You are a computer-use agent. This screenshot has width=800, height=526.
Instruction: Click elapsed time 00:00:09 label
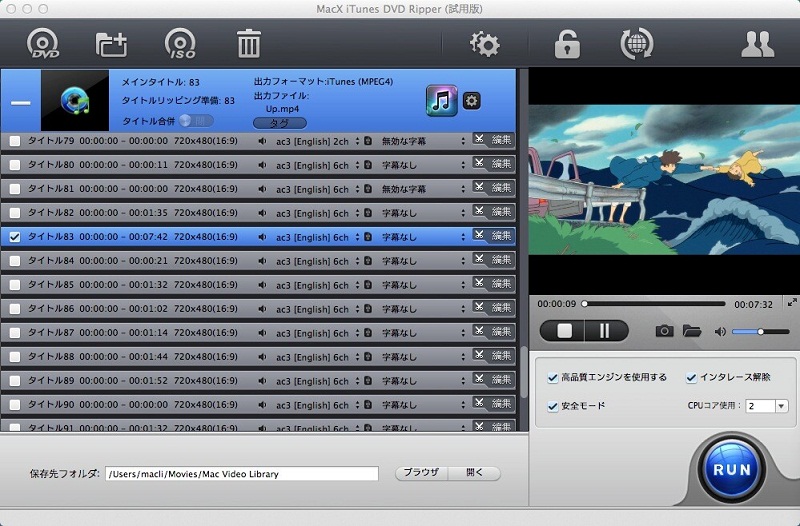[557, 304]
